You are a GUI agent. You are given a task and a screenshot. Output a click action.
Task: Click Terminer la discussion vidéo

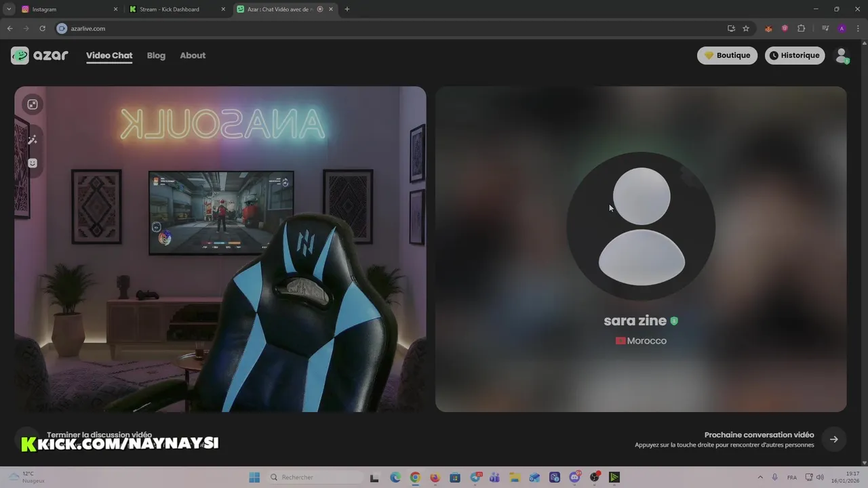99,435
